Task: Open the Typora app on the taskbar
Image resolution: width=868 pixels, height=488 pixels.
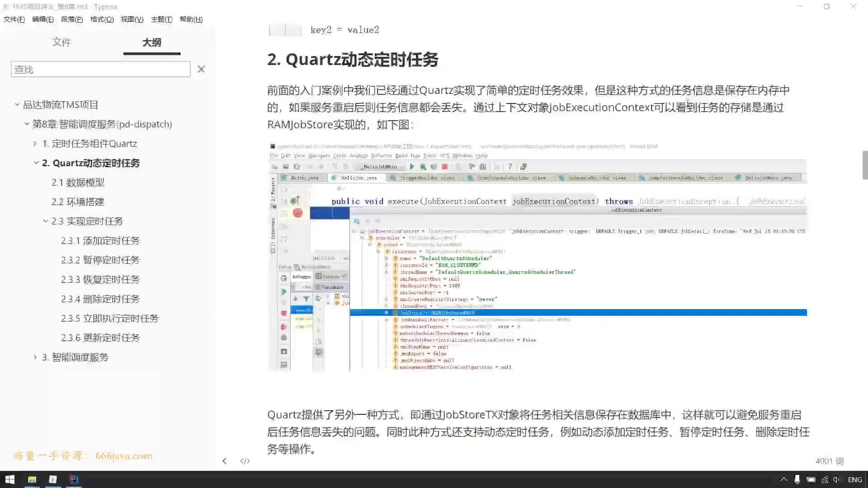Action: pyautogui.click(x=53, y=479)
